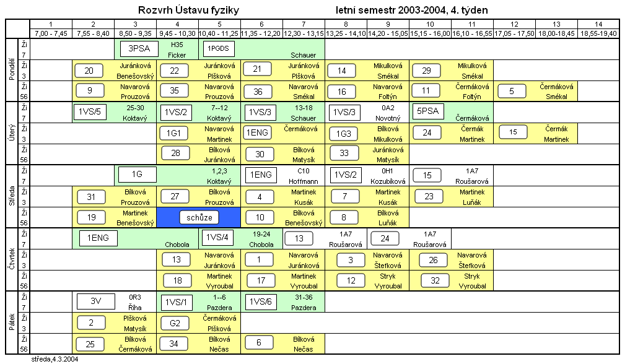Viewport: 630px width, 364px height.
Task: Select the 1PGDS class box
Action: coord(217,48)
